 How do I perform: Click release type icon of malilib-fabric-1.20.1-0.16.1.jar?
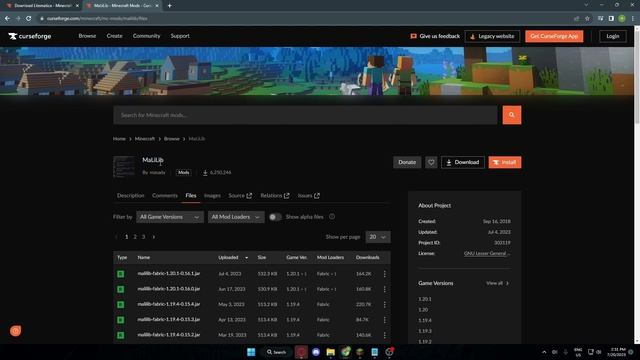pyautogui.click(x=120, y=274)
